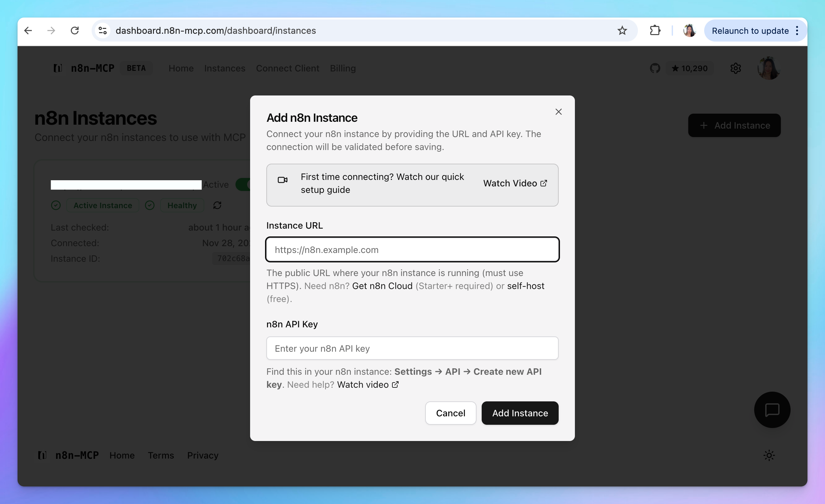
Task: Click the Watch Video link
Action: (x=514, y=183)
